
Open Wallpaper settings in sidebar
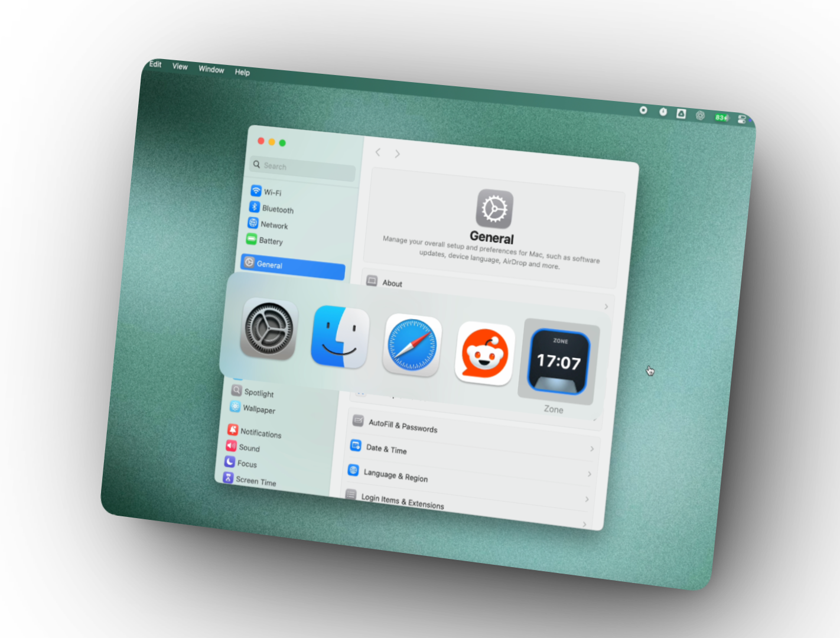[252, 408]
